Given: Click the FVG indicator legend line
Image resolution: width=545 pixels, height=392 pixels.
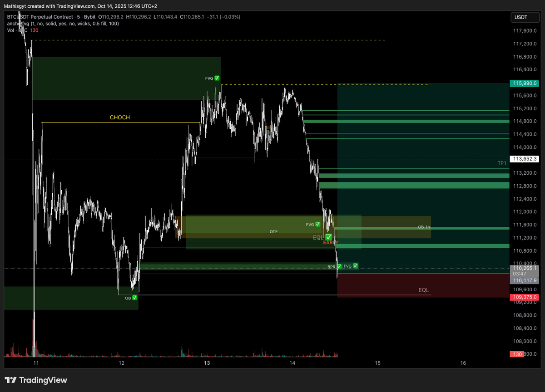Looking at the screenshot, I should coord(63,23).
